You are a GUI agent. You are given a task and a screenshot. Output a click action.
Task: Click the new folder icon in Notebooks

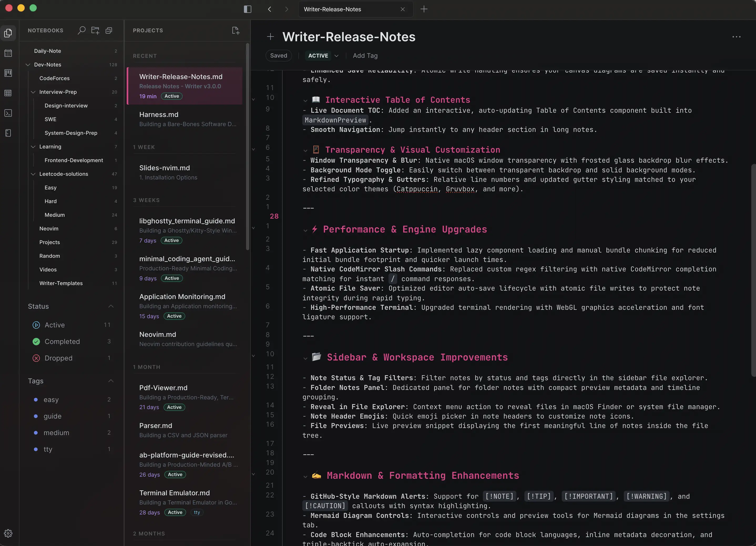tap(95, 30)
